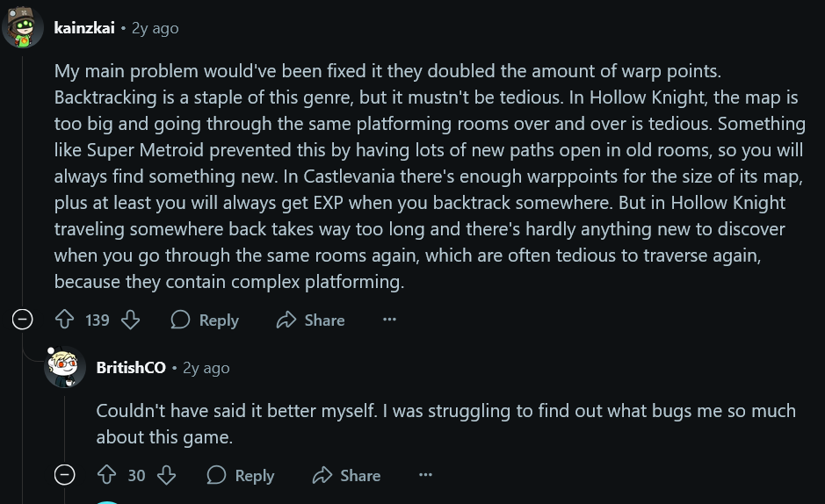The width and height of the screenshot is (825, 504).
Task: Click share arrow icon on kainzkai's comment
Action: (286, 320)
